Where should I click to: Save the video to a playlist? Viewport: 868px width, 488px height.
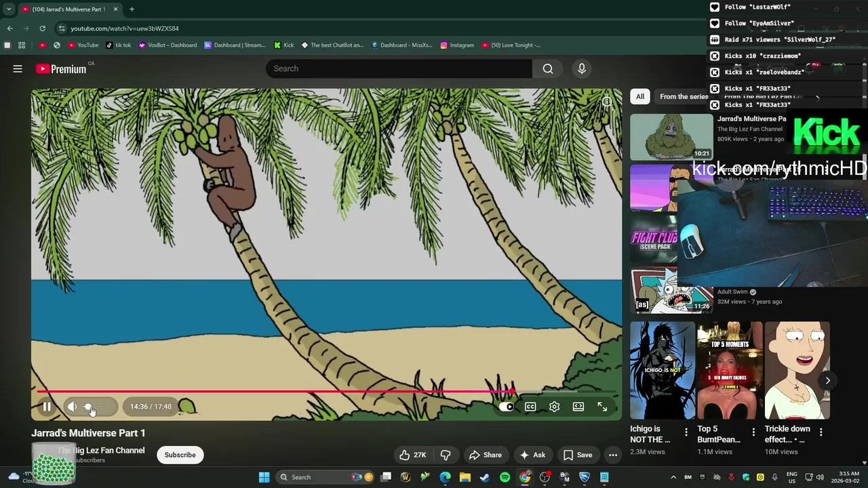coord(578,455)
